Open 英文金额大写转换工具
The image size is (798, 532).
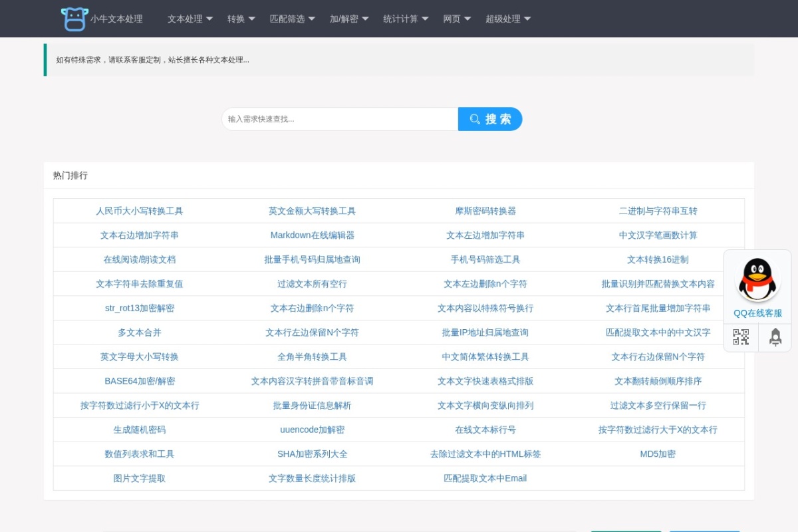[x=313, y=211]
